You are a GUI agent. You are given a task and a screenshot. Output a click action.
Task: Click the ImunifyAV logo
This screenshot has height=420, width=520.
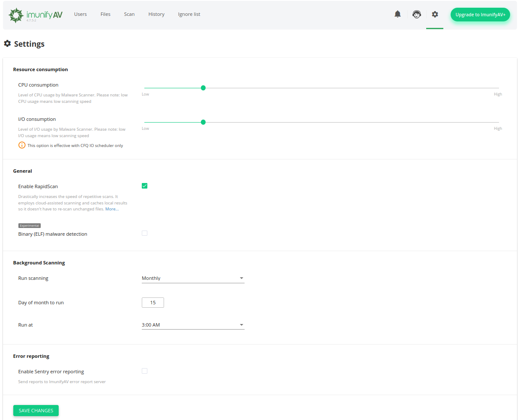tap(35, 15)
